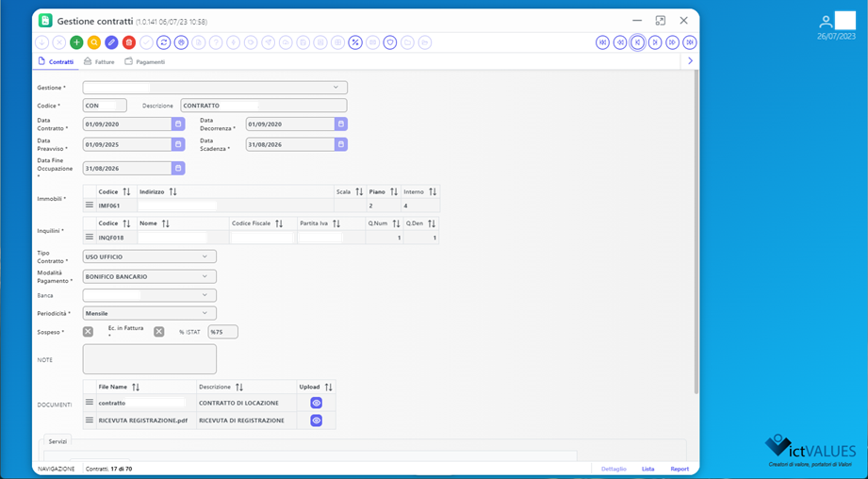Open the Report view link
The height and width of the screenshot is (479, 868).
pyautogui.click(x=680, y=469)
